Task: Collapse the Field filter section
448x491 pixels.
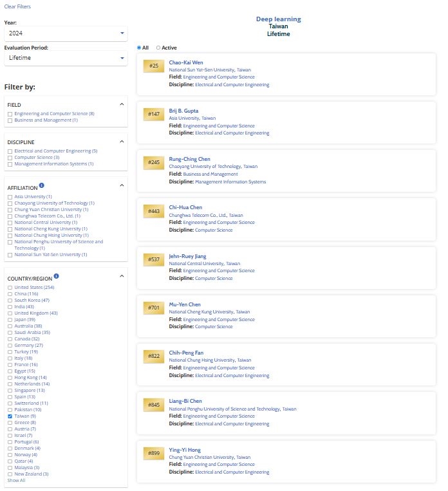Action: (x=122, y=104)
